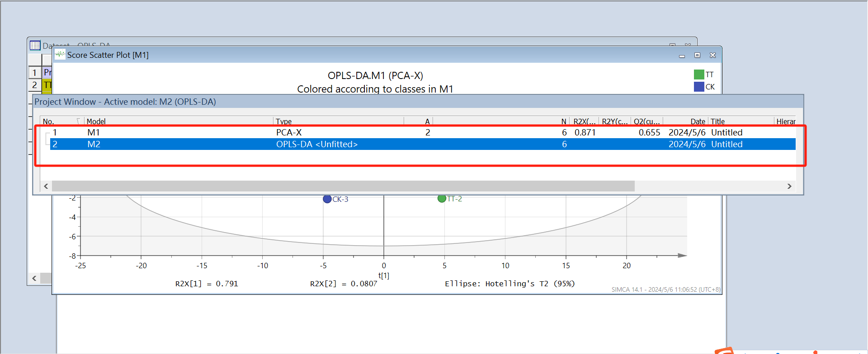The image size is (868, 354).
Task: Minimize the Score Scatter Plot window
Action: [682, 56]
